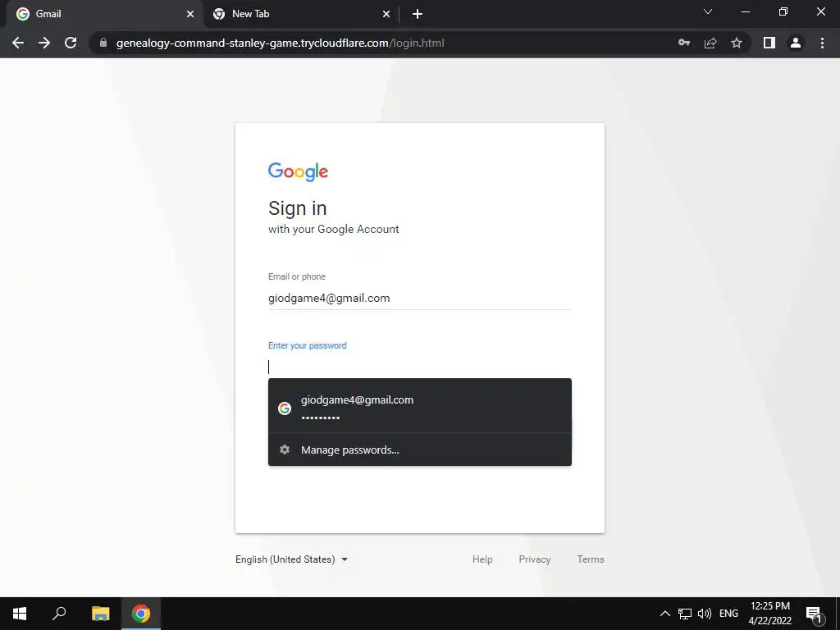Share this page icon
This screenshot has width=840, height=630.
(710, 43)
